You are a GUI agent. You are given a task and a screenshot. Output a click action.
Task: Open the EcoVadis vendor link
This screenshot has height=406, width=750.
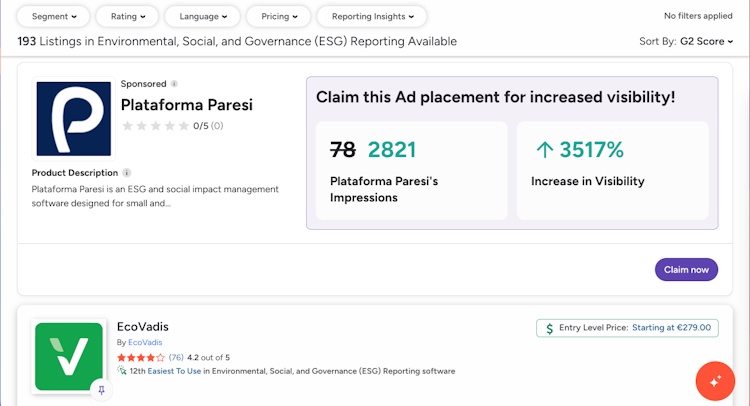pyautogui.click(x=144, y=343)
